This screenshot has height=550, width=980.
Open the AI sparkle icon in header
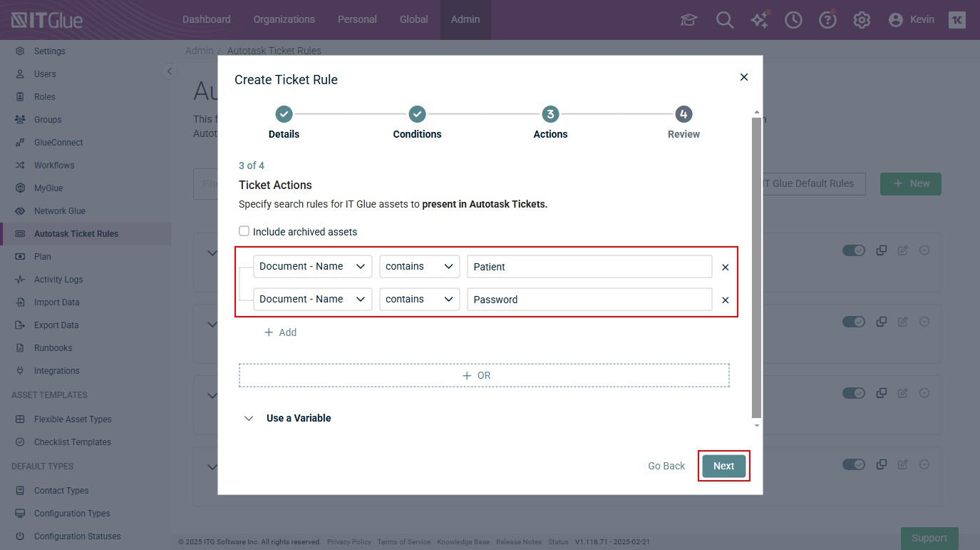[x=760, y=20]
